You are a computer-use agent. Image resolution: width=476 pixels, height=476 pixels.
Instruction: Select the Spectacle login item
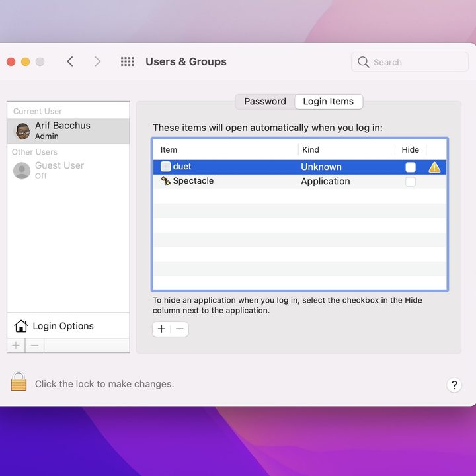tap(299, 181)
